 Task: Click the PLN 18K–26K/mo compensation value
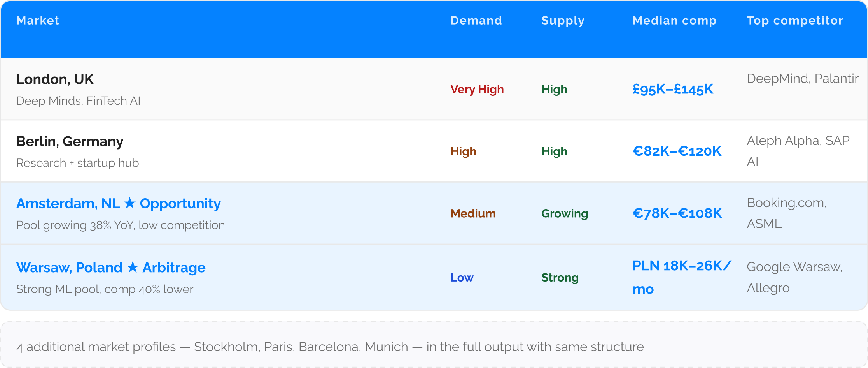click(682, 277)
